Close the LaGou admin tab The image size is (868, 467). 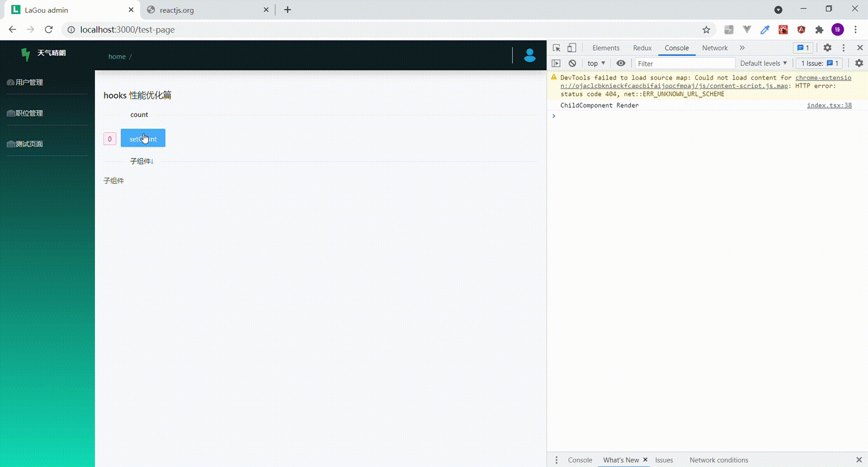(x=131, y=10)
